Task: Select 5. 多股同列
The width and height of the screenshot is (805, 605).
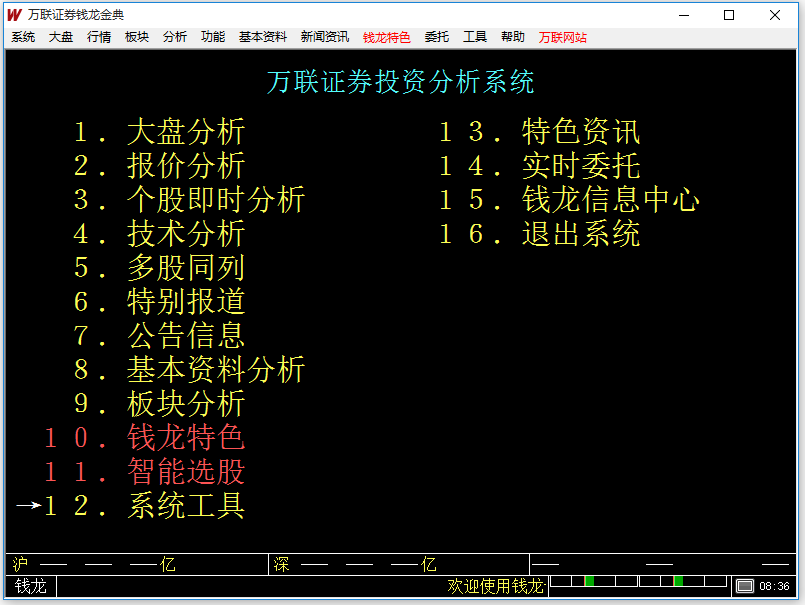Action: pos(159,268)
